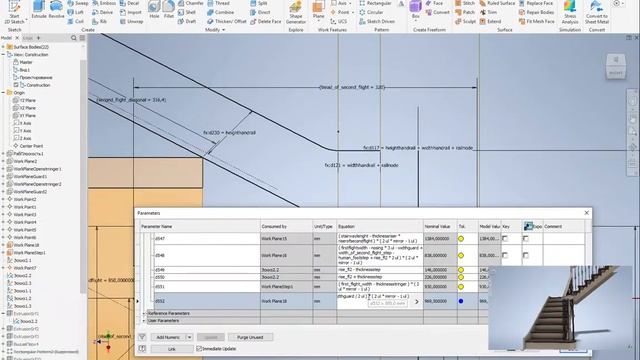Toggle Key checkbox for d548
Image resolution: width=640 pixels, height=360 pixels.
(x=505, y=255)
